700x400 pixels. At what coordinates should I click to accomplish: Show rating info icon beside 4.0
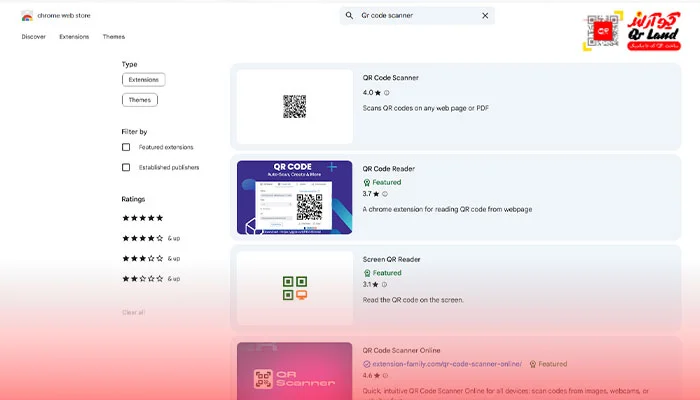click(x=387, y=93)
